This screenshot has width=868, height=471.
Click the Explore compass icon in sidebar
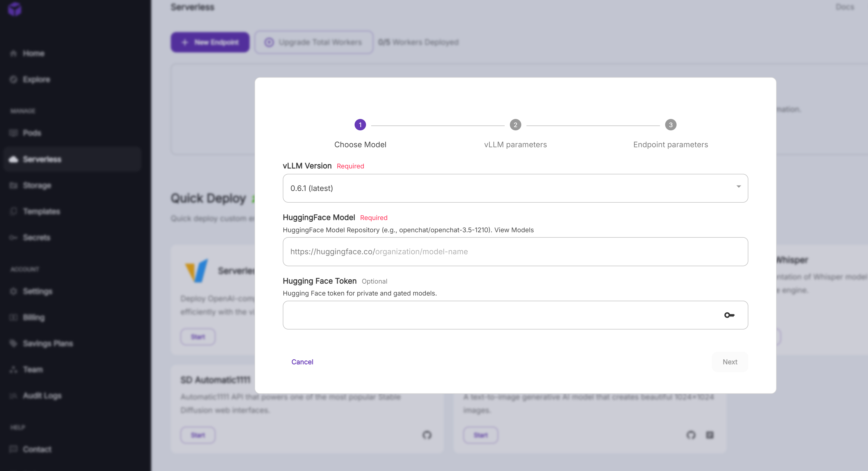click(14, 80)
